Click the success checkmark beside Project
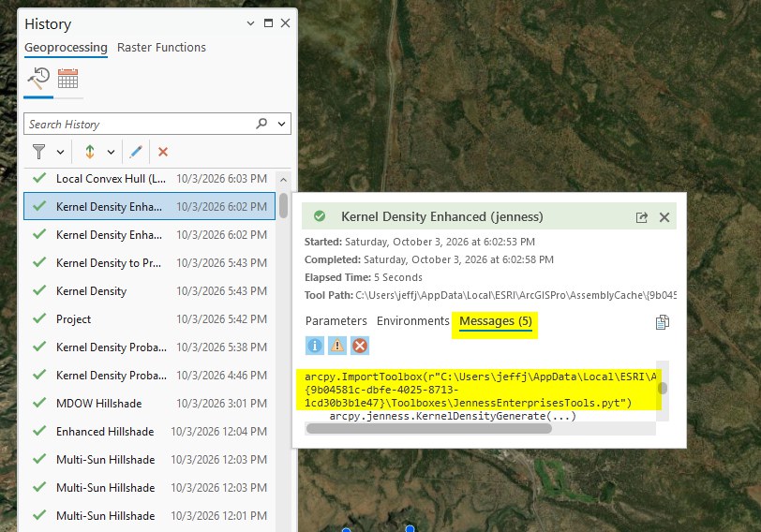This screenshot has height=532, width=761. [x=39, y=318]
